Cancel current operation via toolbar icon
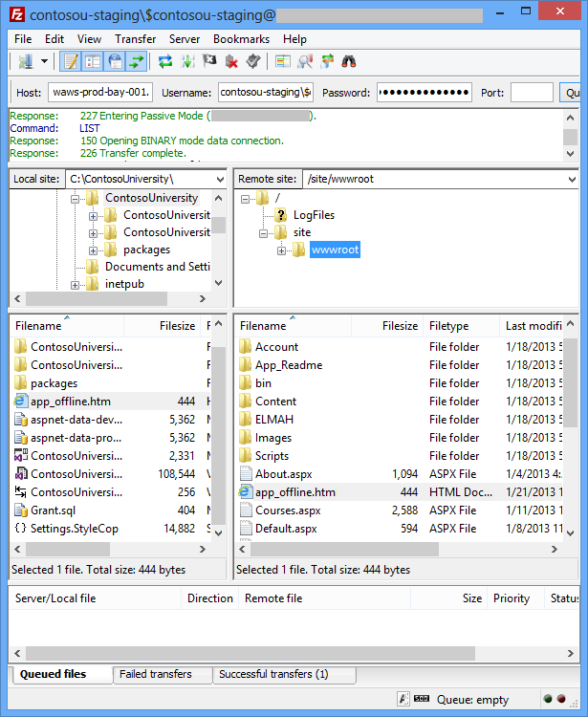 point(209,61)
